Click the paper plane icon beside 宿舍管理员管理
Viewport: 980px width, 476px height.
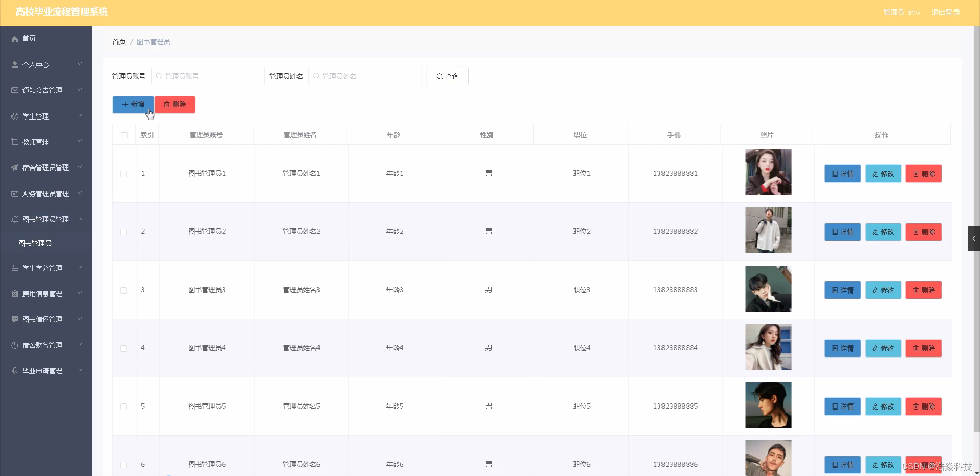coord(15,168)
